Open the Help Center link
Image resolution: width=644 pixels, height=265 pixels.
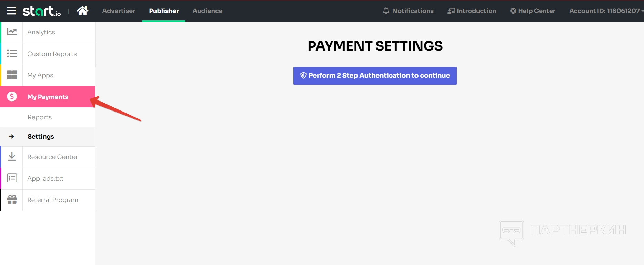[x=533, y=11]
